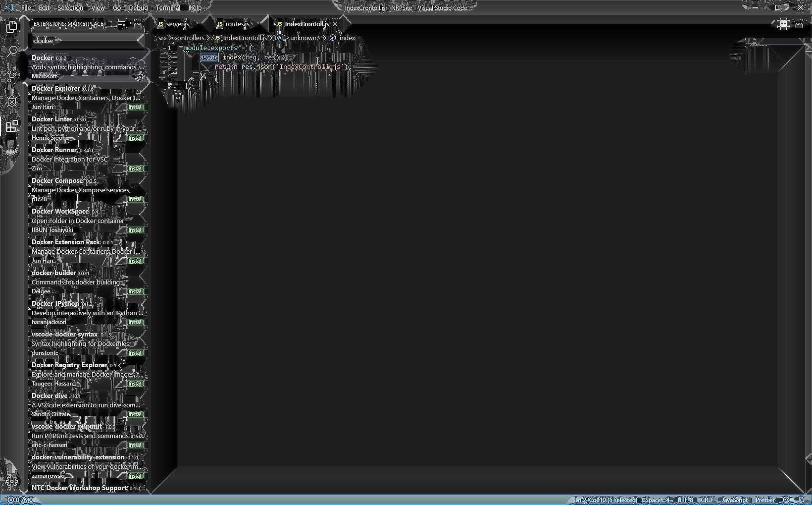Open notifications bell in status bar
Viewport: 812px width, 505px height.
801,500
